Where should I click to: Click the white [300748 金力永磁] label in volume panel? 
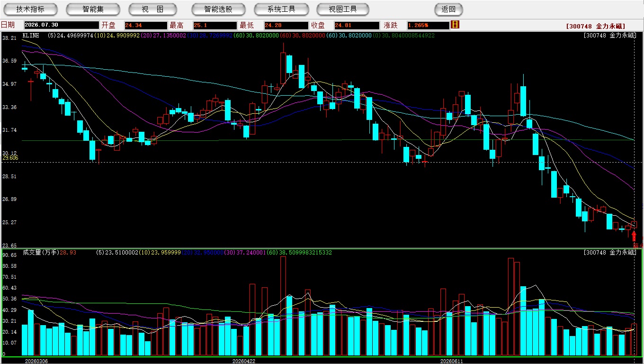pyautogui.click(x=610, y=253)
